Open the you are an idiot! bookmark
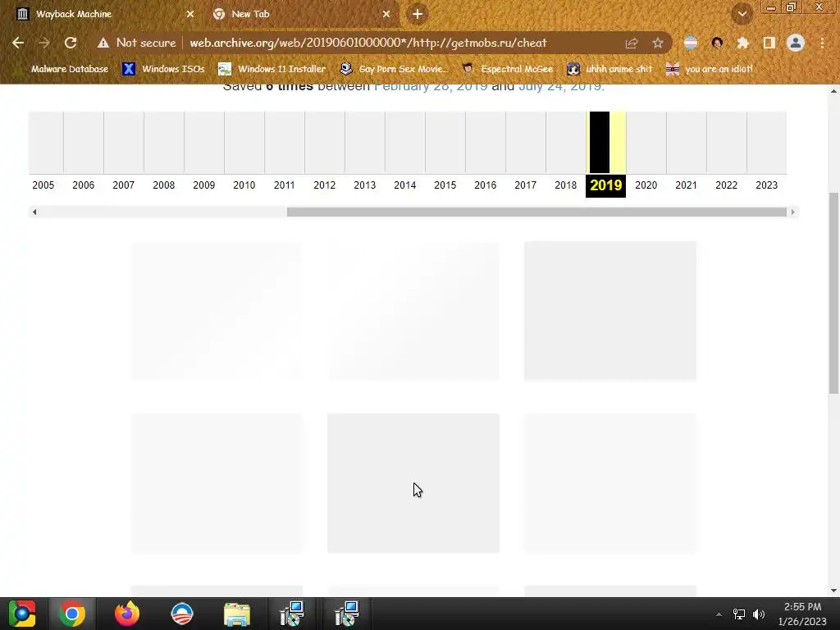Viewport: 840px width, 630px height. coord(710,69)
